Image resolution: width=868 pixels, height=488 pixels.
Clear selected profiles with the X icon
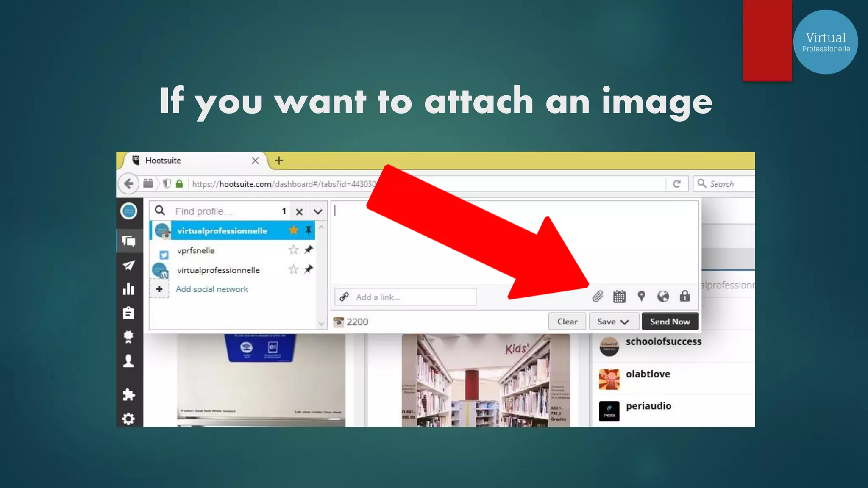[x=299, y=212]
